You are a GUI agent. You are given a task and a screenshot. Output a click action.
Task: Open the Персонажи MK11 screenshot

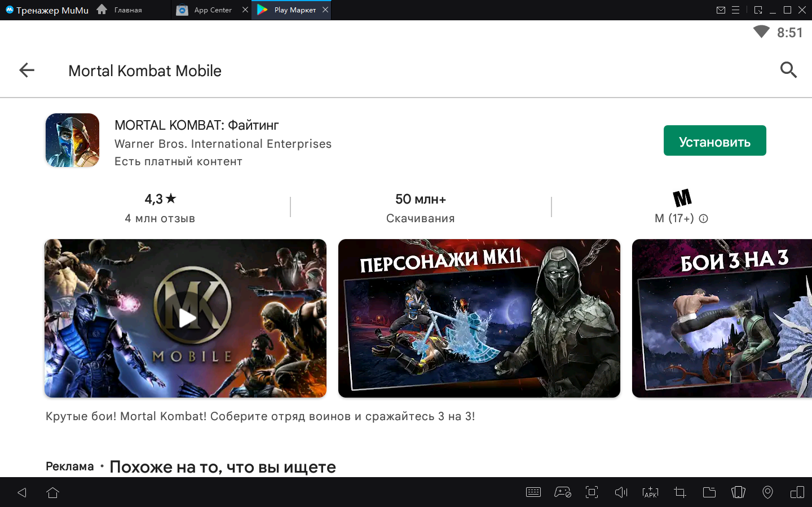pyautogui.click(x=479, y=318)
